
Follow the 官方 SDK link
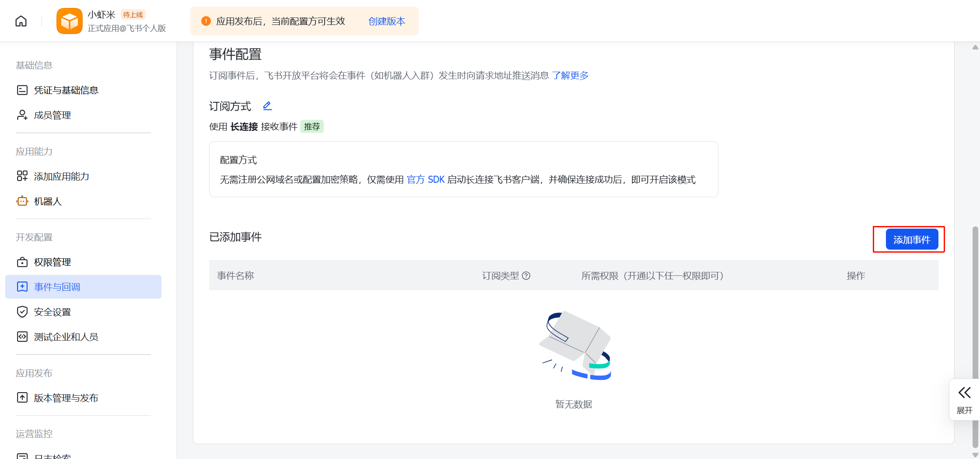(x=425, y=180)
